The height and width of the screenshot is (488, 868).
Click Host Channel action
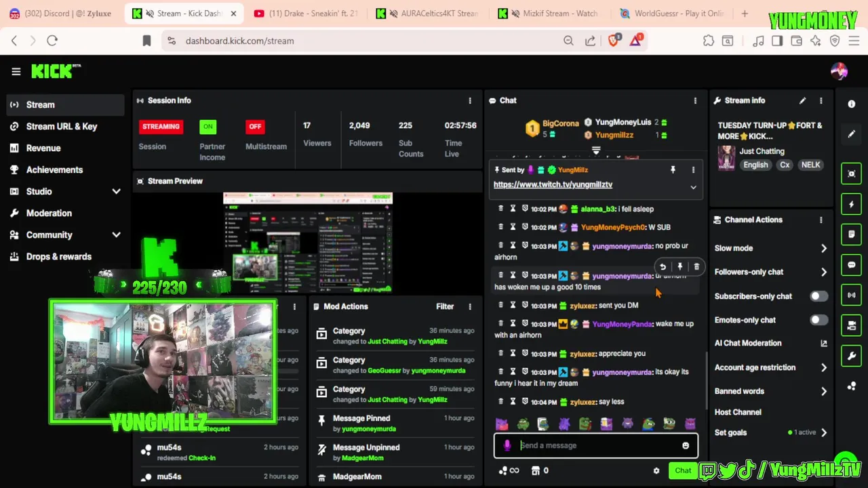738,412
